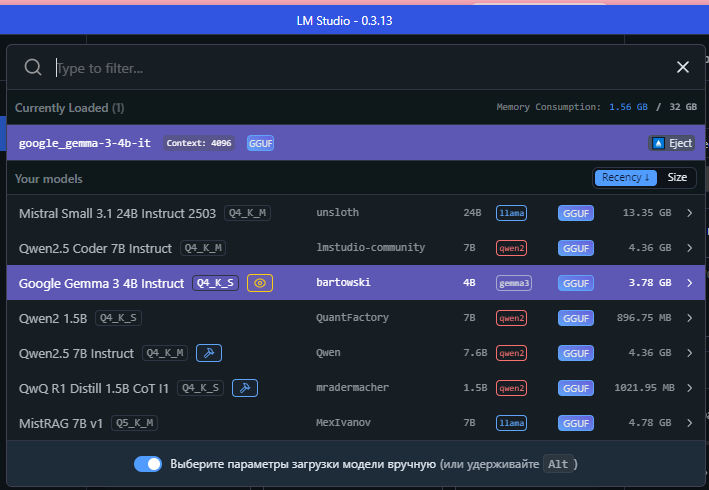Click Q4_K_S tag on Gemma row
This screenshot has width=709, height=490.
215,283
